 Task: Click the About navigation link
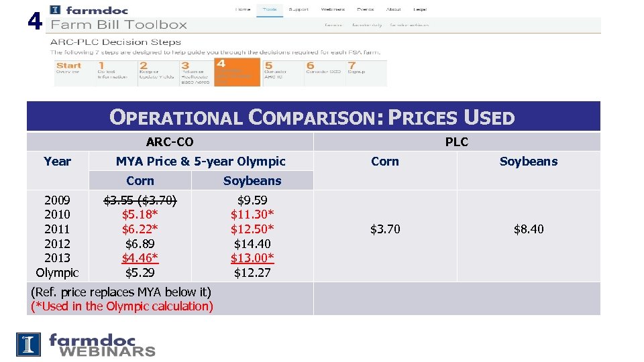(394, 9)
